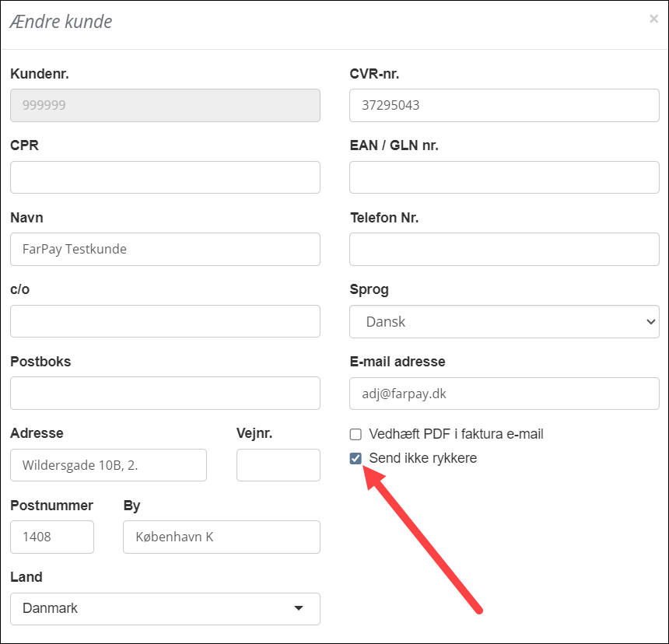Focus the c/o text field
Image resolution: width=669 pixels, height=644 pixels.
[x=165, y=321]
